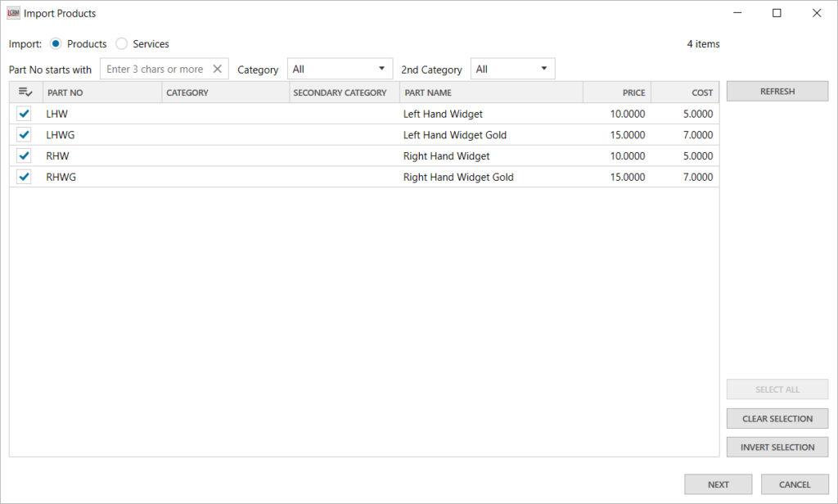The width and height of the screenshot is (838, 504).
Task: Click the Part Name column header
Action: click(x=491, y=92)
